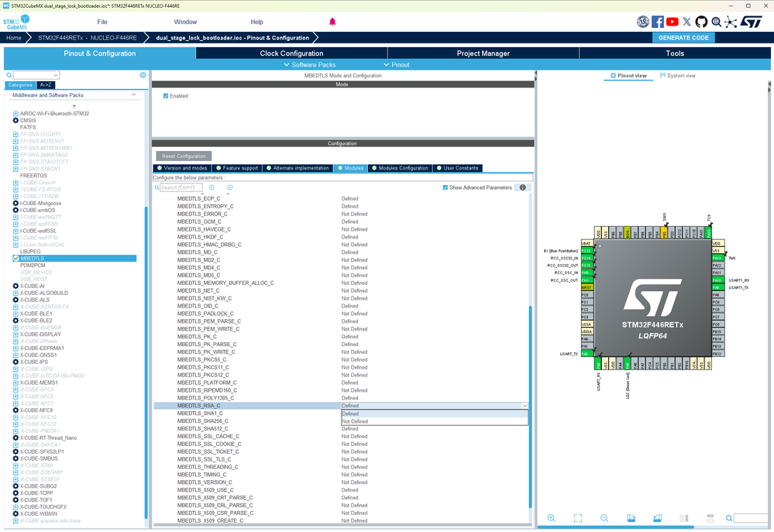The height and width of the screenshot is (532, 774).
Task: Select the Categories view button
Action: pyautogui.click(x=20, y=85)
